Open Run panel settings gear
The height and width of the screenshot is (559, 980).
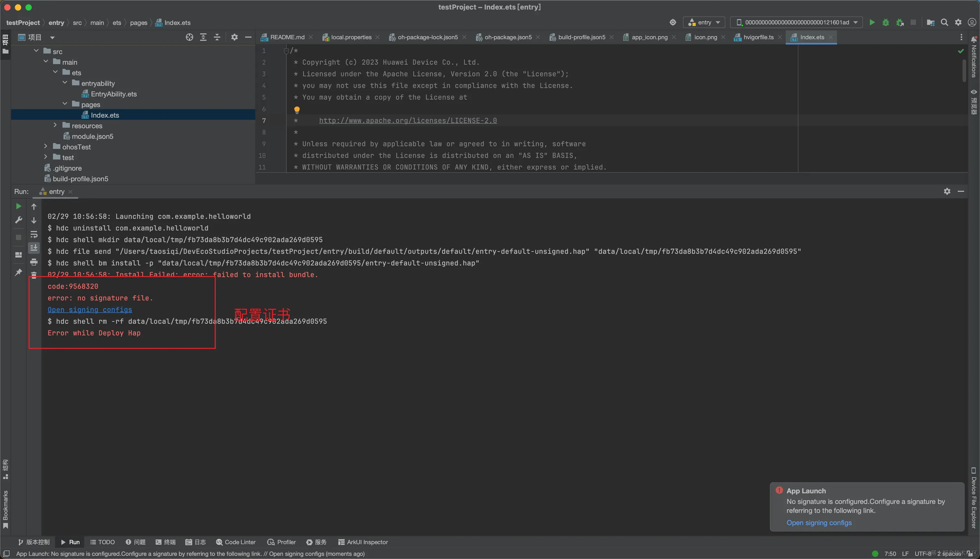pyautogui.click(x=947, y=191)
